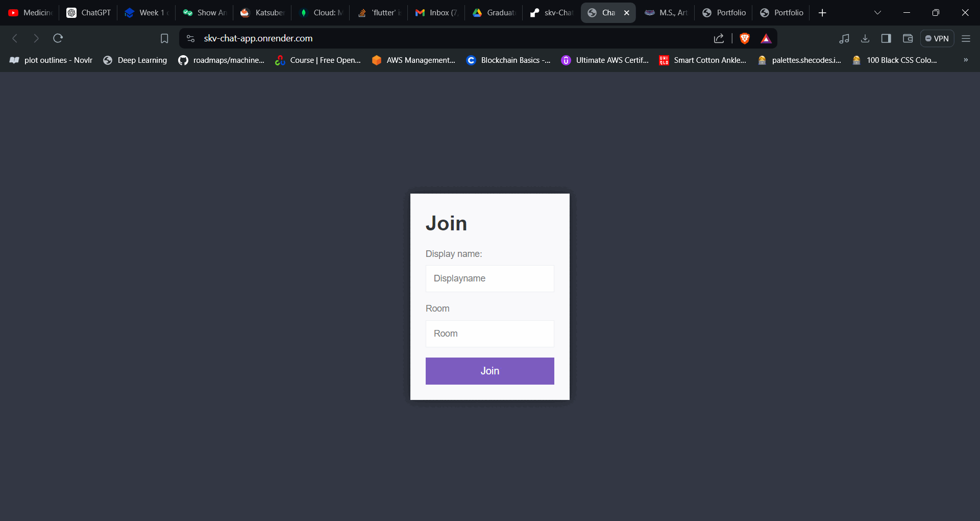The height and width of the screenshot is (521, 980).
Task: Open the Brave Wallet icon
Action: 908,38
